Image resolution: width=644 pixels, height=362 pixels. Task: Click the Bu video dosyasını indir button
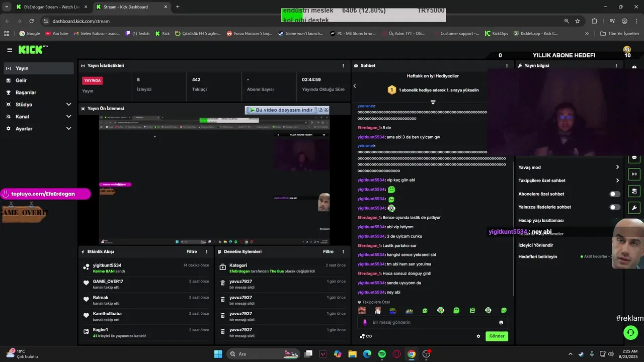point(281,110)
